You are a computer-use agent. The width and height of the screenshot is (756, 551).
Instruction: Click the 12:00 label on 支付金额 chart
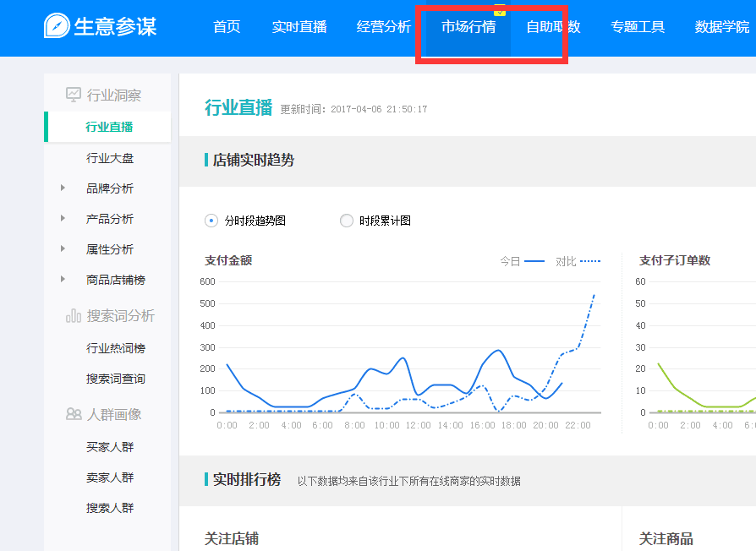(418, 425)
